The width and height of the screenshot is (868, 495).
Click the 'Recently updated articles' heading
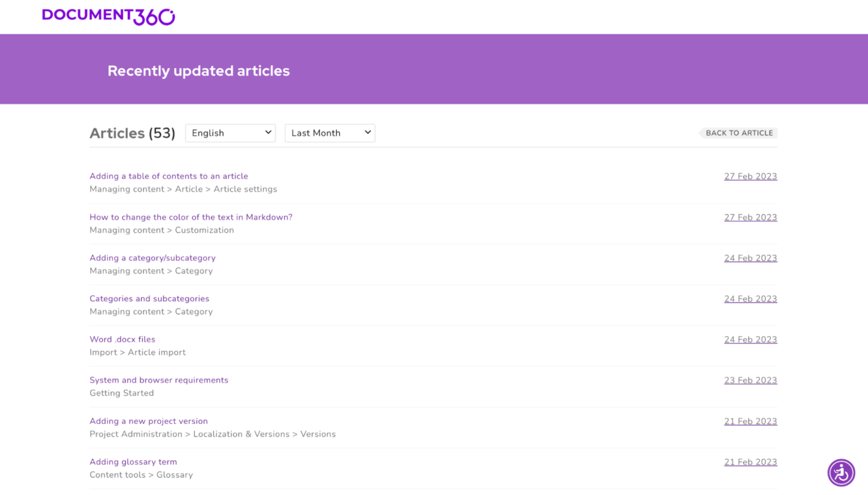click(x=198, y=71)
